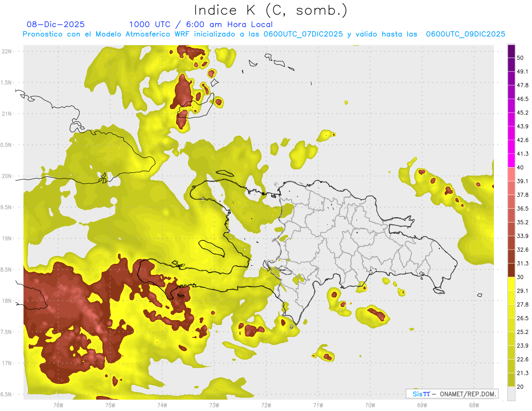Click the 68W longitude label
This screenshot has height=411, width=532.
(473, 405)
